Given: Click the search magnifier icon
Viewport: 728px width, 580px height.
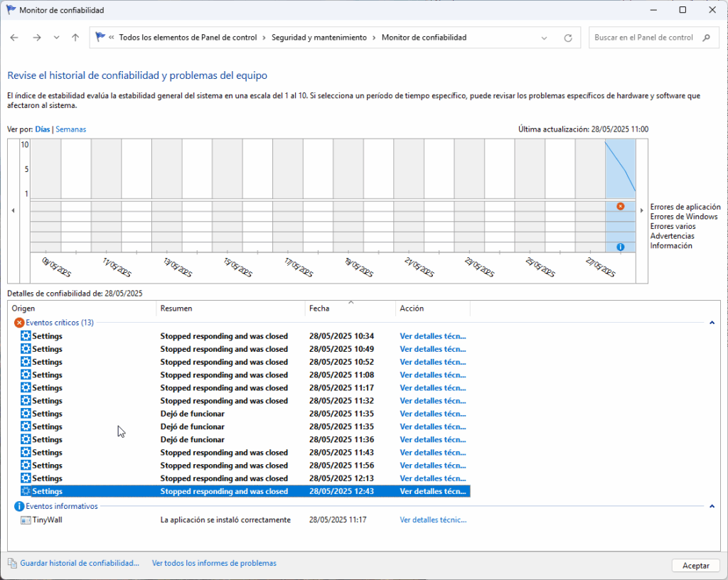Looking at the screenshot, I should [706, 38].
